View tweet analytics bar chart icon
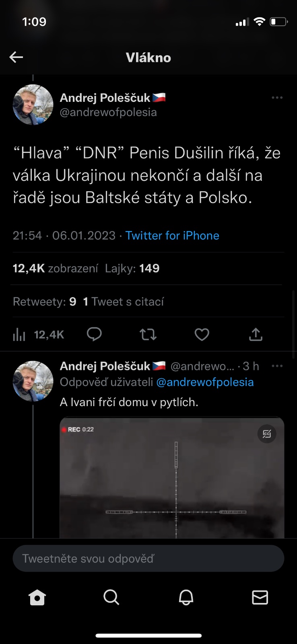This screenshot has height=644, width=297. coord(19,334)
